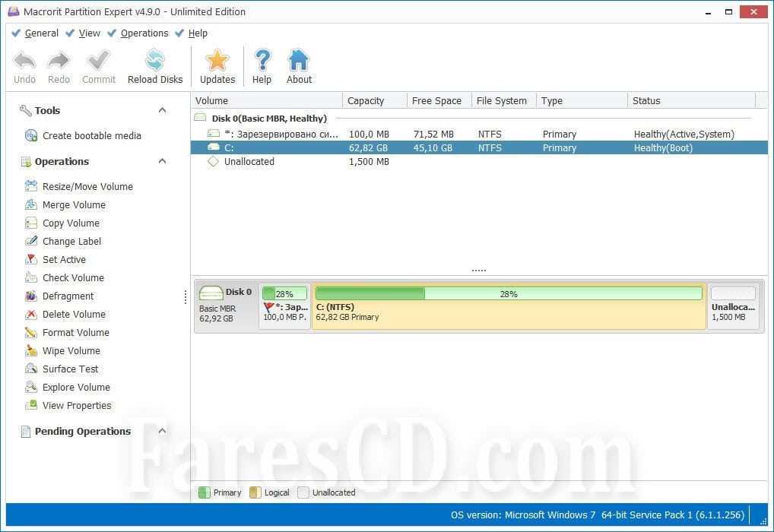
Task: Select the Unallocated block in disk map
Action: pos(733,306)
